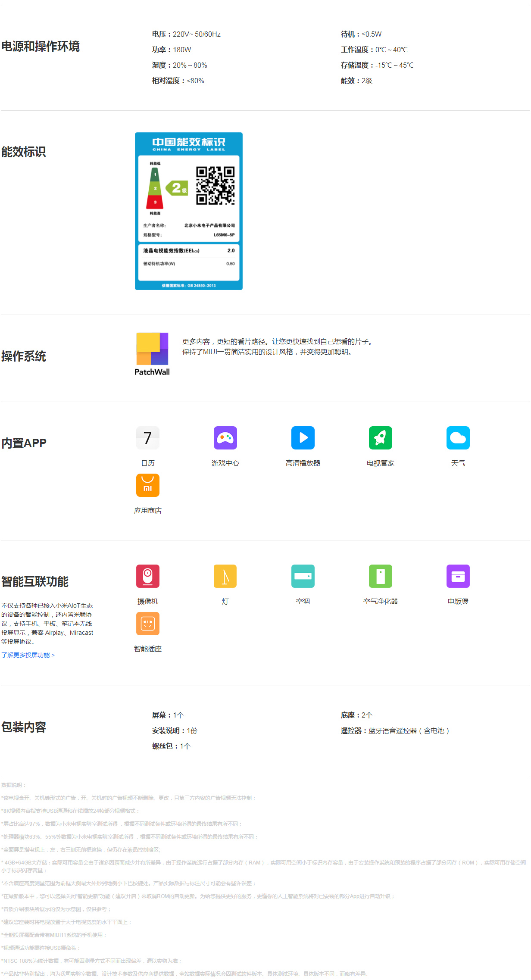Open the 了解更多投屏功能 link
This screenshot has height=980, width=531.
point(28,655)
